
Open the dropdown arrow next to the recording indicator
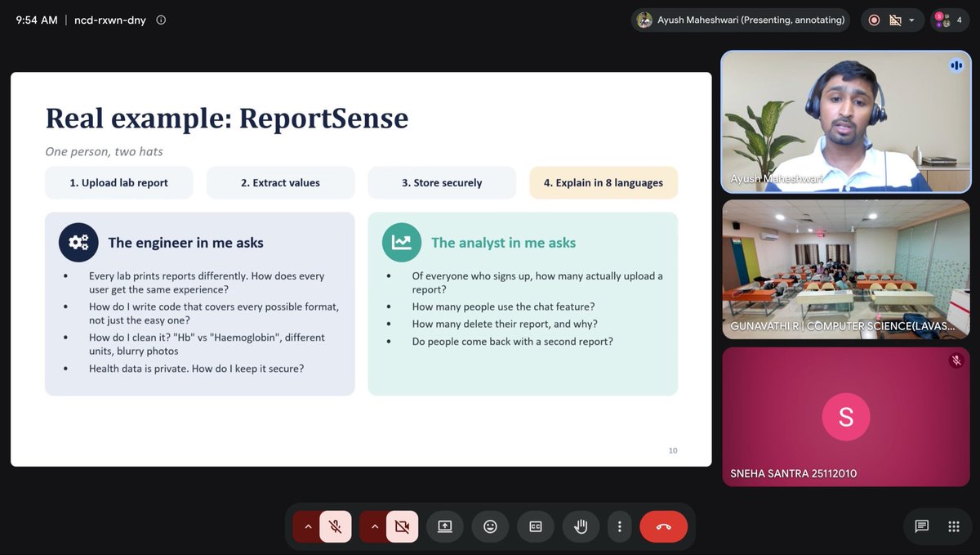pyautogui.click(x=911, y=20)
